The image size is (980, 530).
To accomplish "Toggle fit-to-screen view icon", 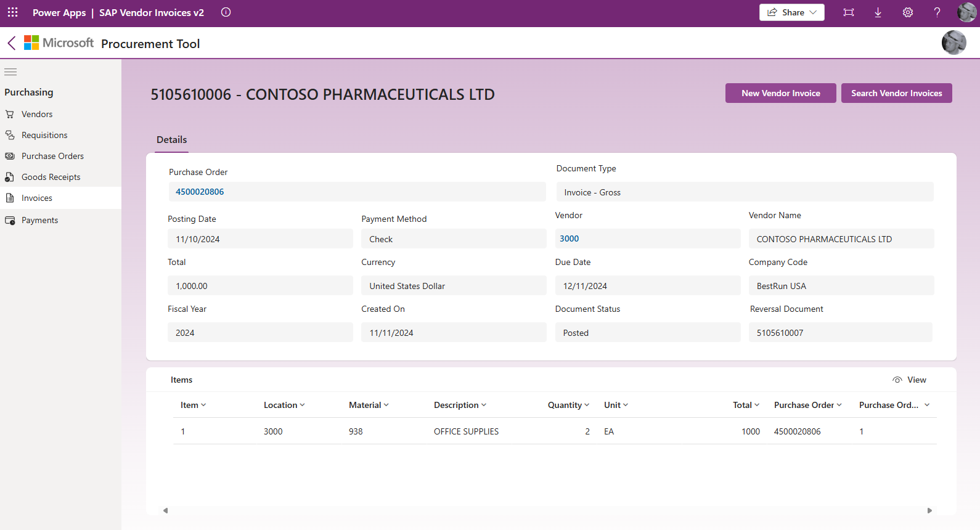I will pyautogui.click(x=849, y=12).
